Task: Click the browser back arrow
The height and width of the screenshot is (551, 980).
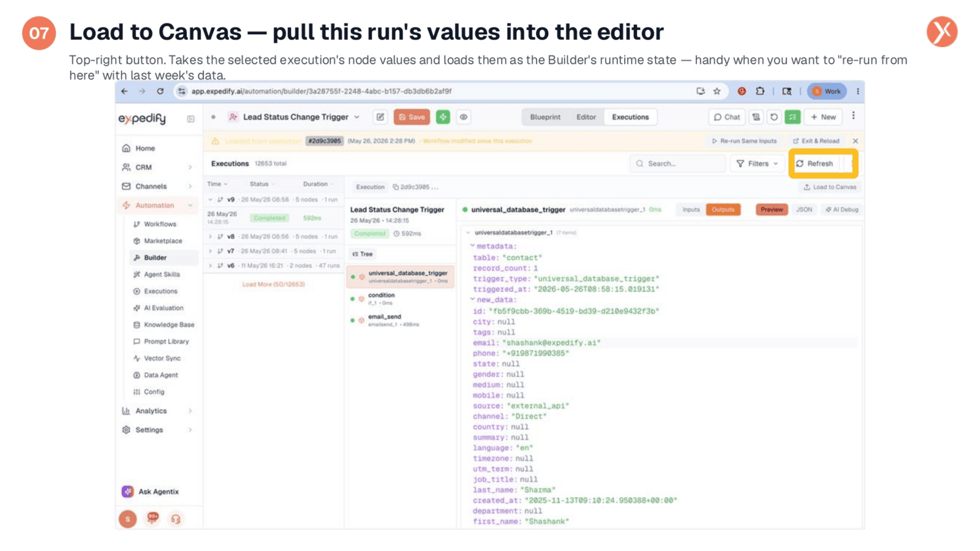Action: tap(124, 91)
